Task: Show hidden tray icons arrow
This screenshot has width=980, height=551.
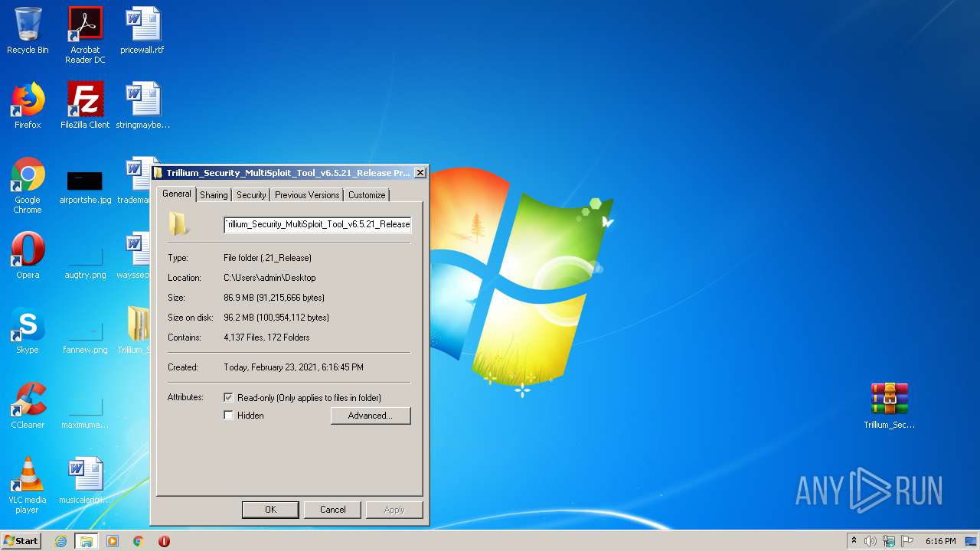Action: (854, 541)
